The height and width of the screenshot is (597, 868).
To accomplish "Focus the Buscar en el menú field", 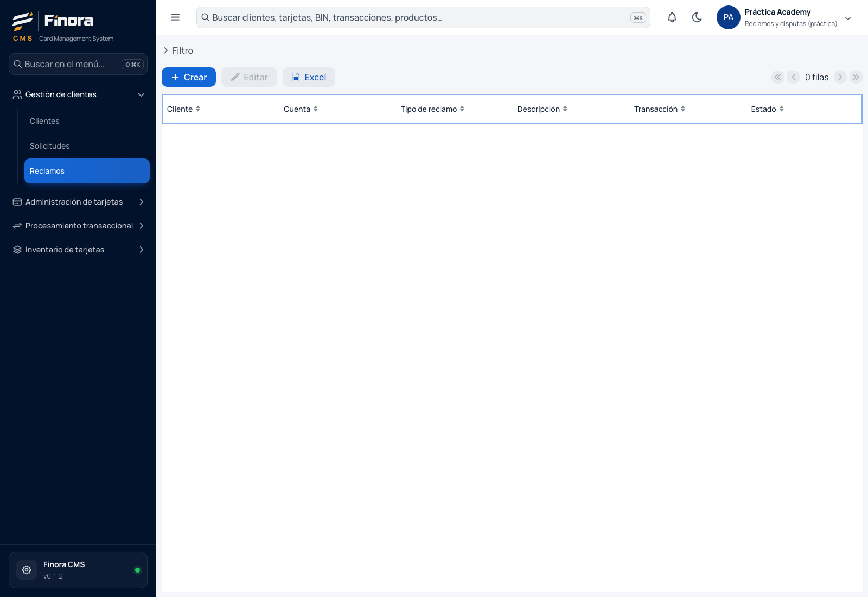I will pyautogui.click(x=78, y=64).
